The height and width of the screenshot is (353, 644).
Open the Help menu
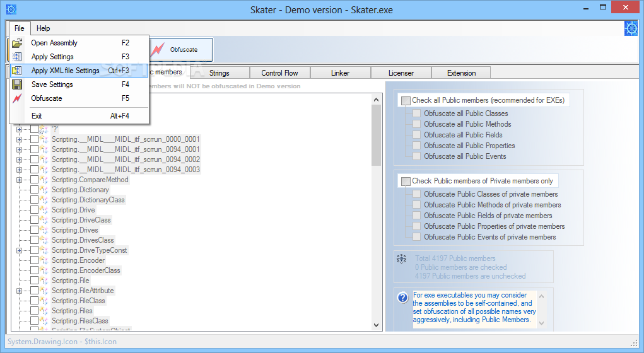(x=43, y=28)
